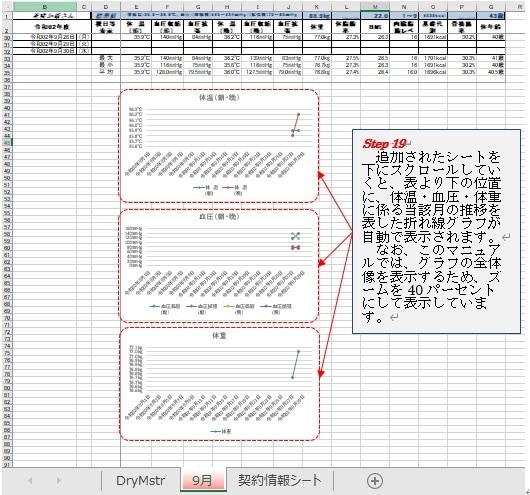Click the 40.5歳 cell in the 平均 row
530x495 pixels.
click(491, 72)
